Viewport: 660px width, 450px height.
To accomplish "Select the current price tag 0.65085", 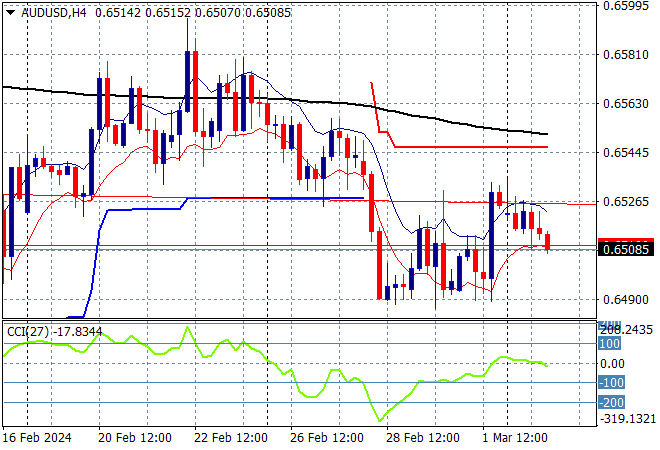I will pyautogui.click(x=627, y=248).
